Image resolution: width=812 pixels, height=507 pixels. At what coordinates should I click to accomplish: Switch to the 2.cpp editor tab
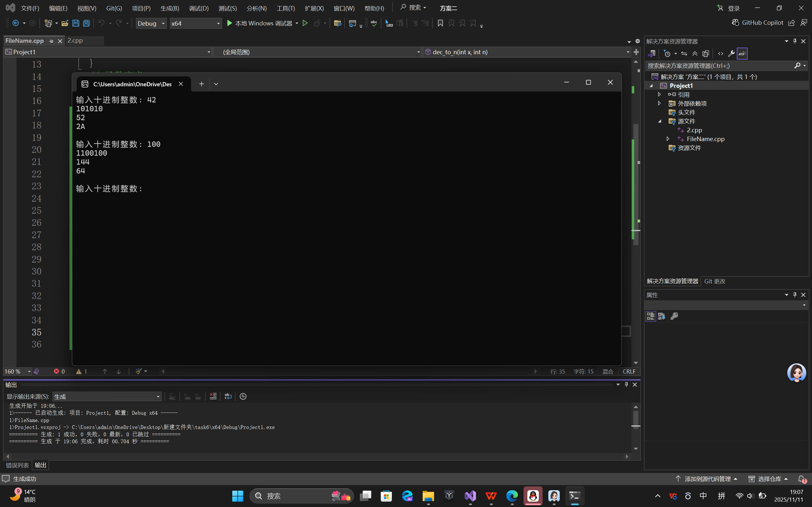click(x=75, y=41)
